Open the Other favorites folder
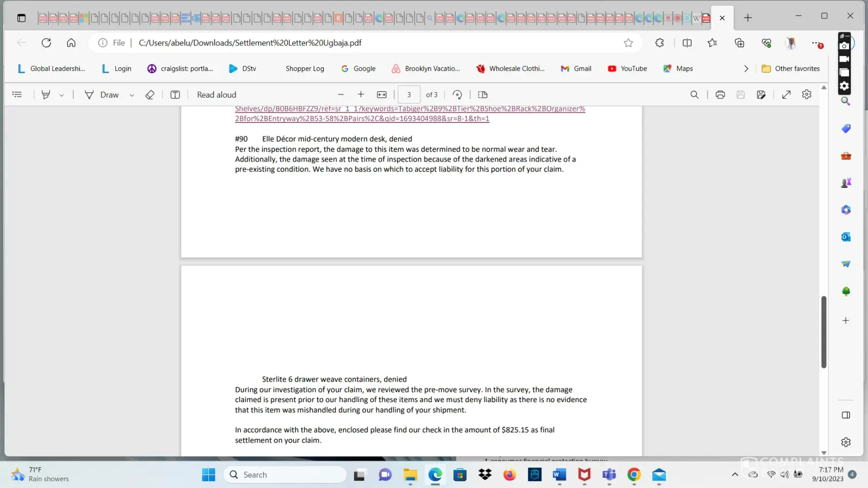The width and height of the screenshot is (868, 488). 790,69
